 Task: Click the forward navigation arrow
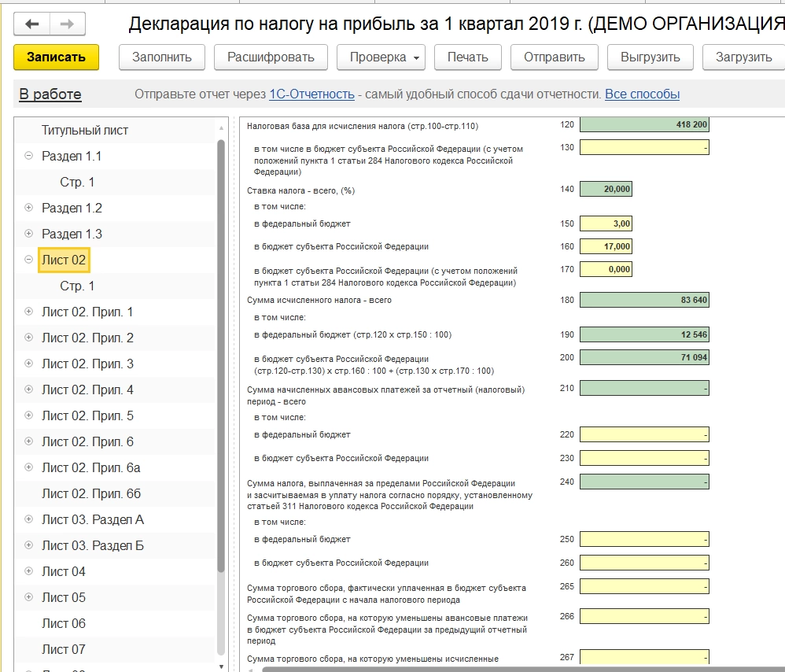pyautogui.click(x=68, y=24)
